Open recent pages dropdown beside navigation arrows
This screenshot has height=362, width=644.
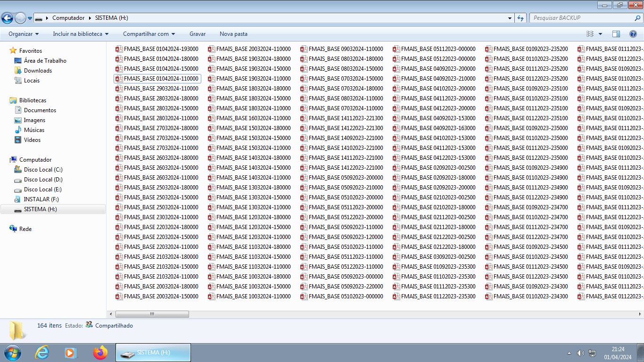pyautogui.click(x=30, y=18)
